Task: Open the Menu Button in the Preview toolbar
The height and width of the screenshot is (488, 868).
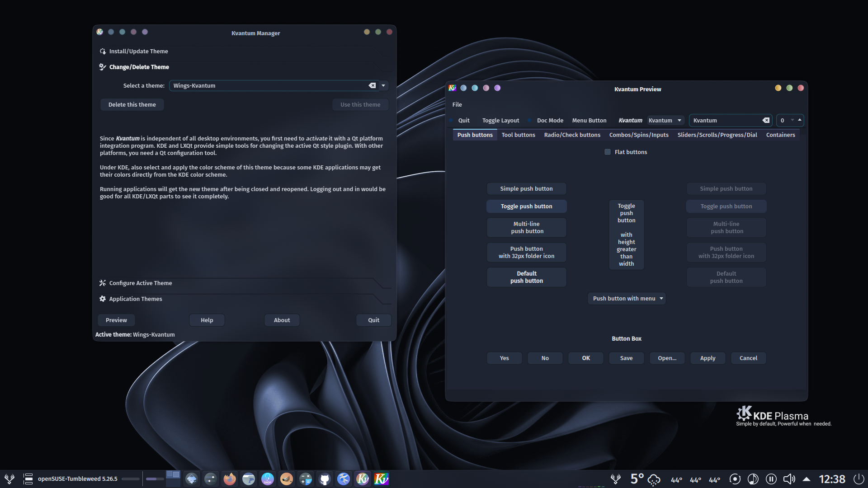Action: click(x=589, y=120)
